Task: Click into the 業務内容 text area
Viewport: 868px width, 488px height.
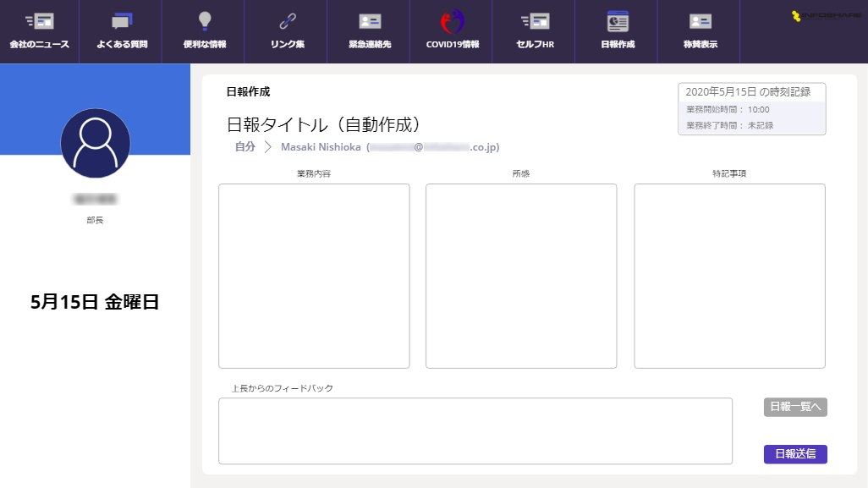Action: 314,276
